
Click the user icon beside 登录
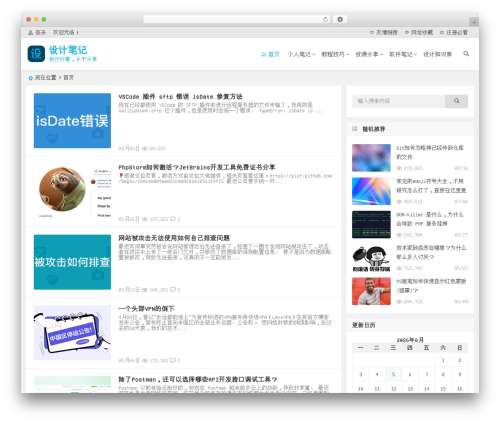point(30,32)
